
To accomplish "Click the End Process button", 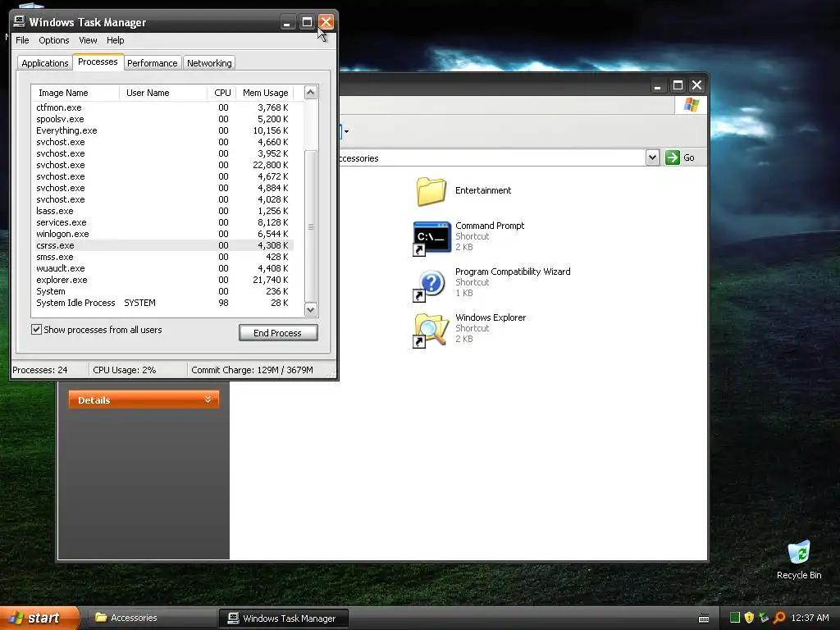I will 278,333.
